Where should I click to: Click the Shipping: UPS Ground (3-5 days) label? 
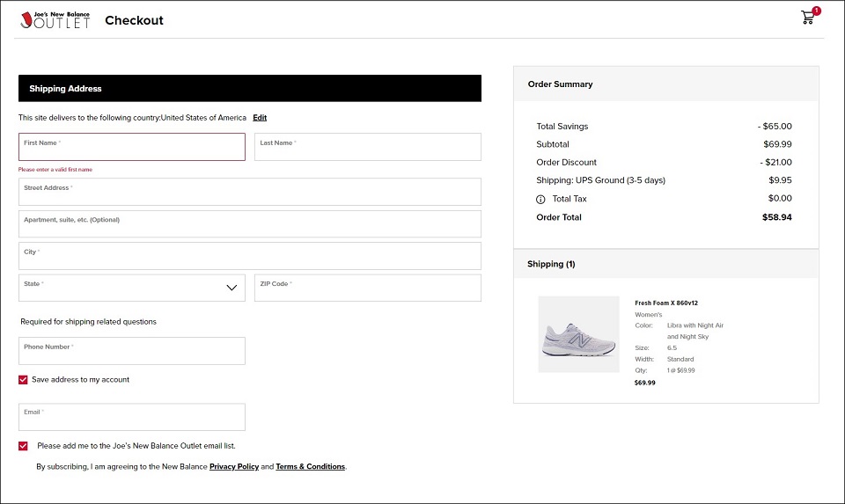(601, 180)
